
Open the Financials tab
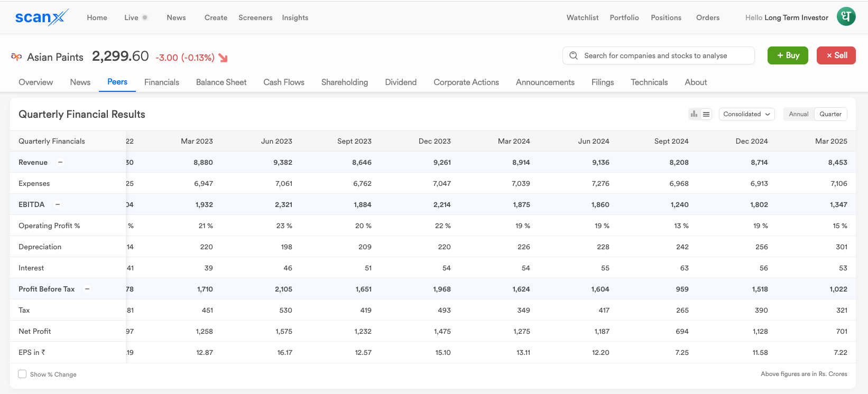(x=161, y=82)
